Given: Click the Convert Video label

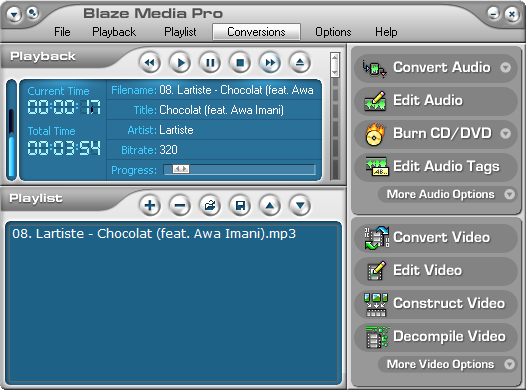Looking at the screenshot, I should (441, 237).
